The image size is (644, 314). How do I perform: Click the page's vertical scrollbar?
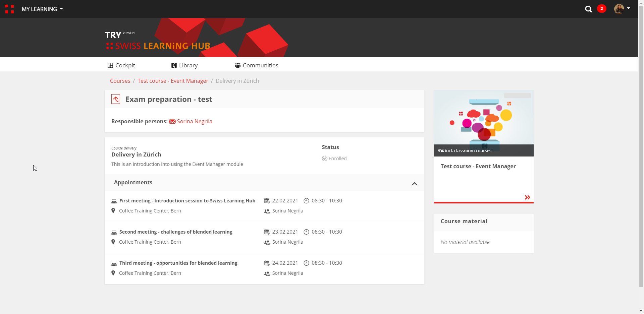click(641, 151)
